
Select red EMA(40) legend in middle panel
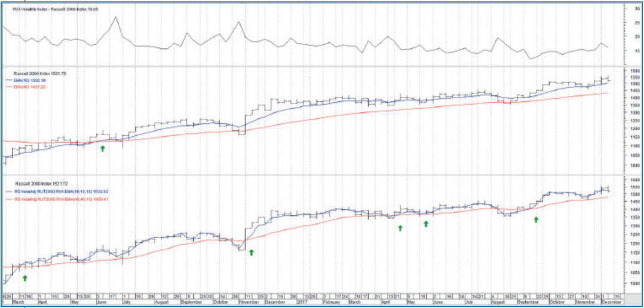coord(30,86)
